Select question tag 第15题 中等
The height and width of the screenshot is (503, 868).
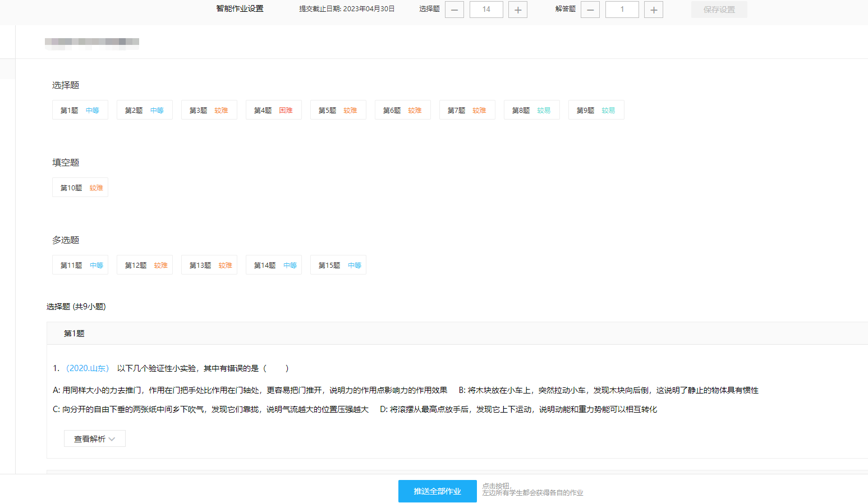point(338,265)
